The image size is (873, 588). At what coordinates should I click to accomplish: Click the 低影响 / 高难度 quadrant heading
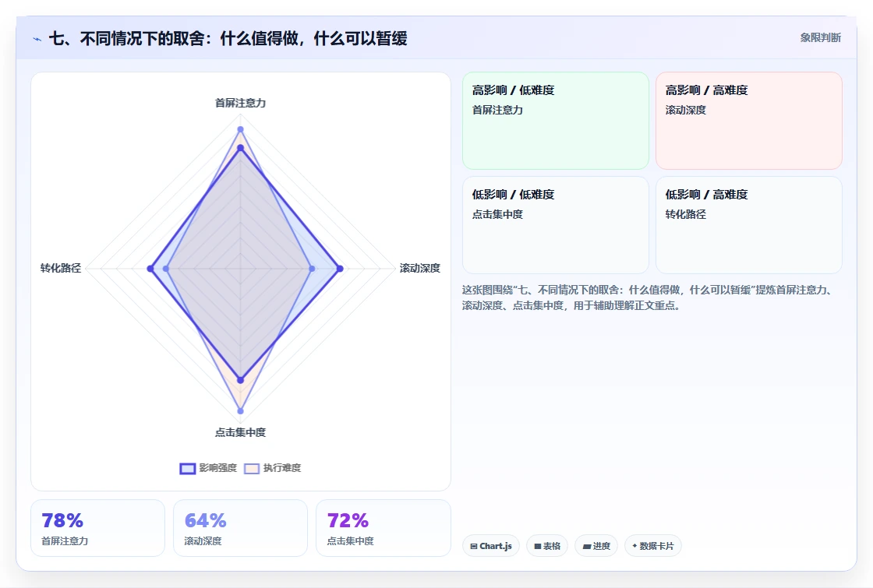[706, 195]
